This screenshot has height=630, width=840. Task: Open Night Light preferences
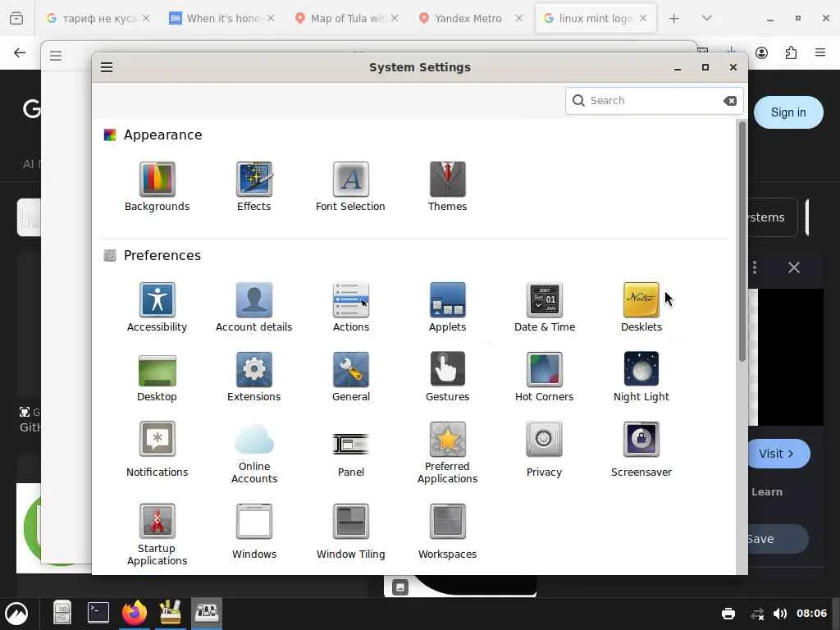tap(641, 377)
